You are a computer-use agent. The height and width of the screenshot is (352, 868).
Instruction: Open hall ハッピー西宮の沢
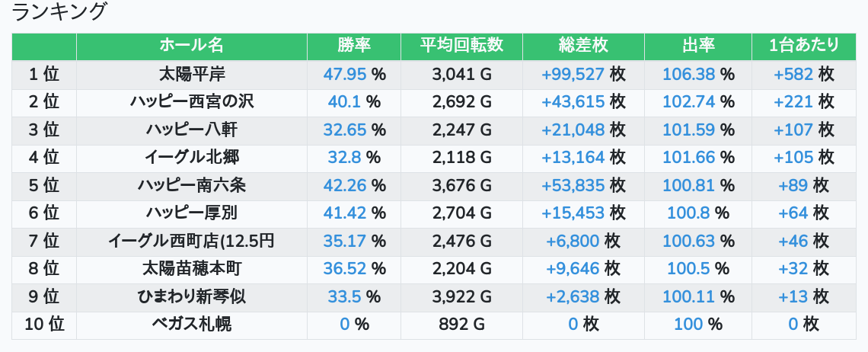coord(192,102)
